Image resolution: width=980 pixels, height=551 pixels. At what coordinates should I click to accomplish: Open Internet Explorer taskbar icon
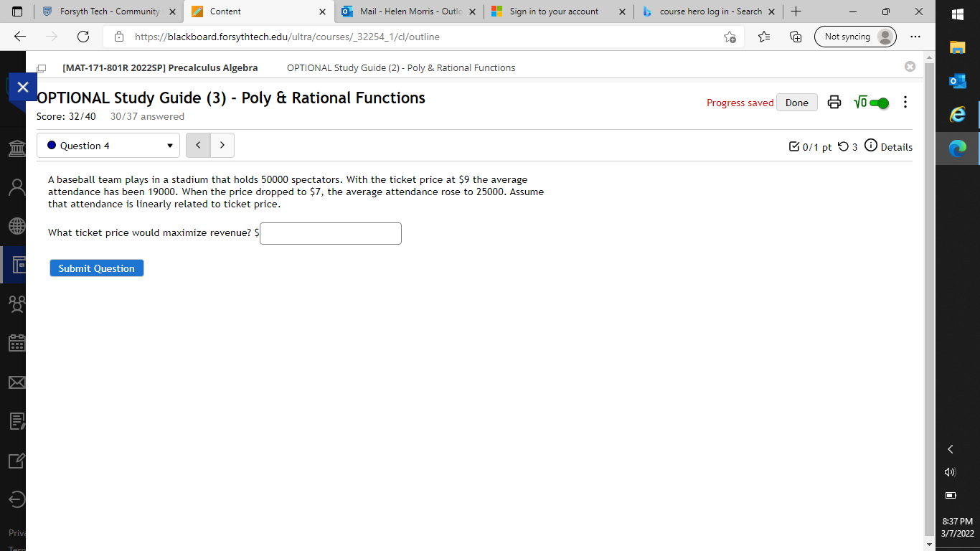[x=958, y=115]
